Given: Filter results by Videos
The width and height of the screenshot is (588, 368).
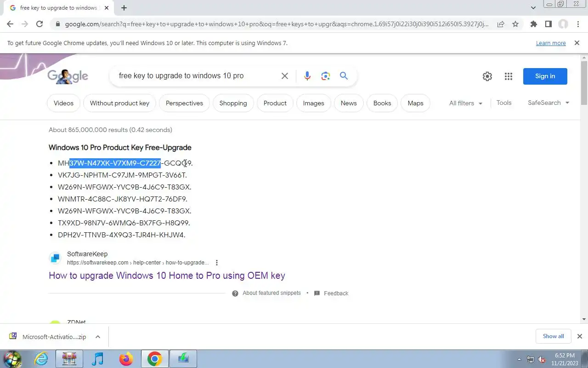Looking at the screenshot, I should click(x=63, y=103).
